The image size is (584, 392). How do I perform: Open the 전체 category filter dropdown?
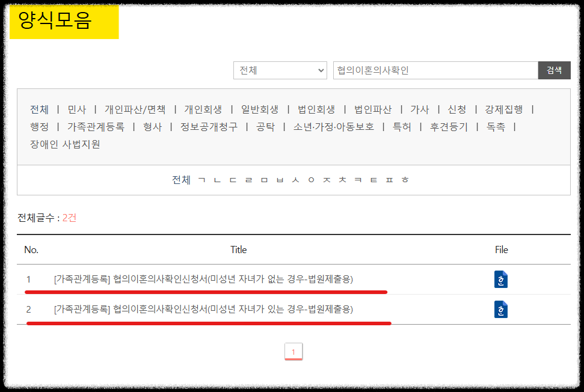point(280,70)
